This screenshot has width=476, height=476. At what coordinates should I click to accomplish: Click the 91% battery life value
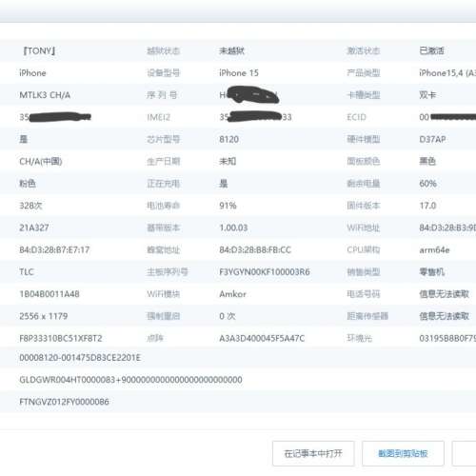coord(228,206)
